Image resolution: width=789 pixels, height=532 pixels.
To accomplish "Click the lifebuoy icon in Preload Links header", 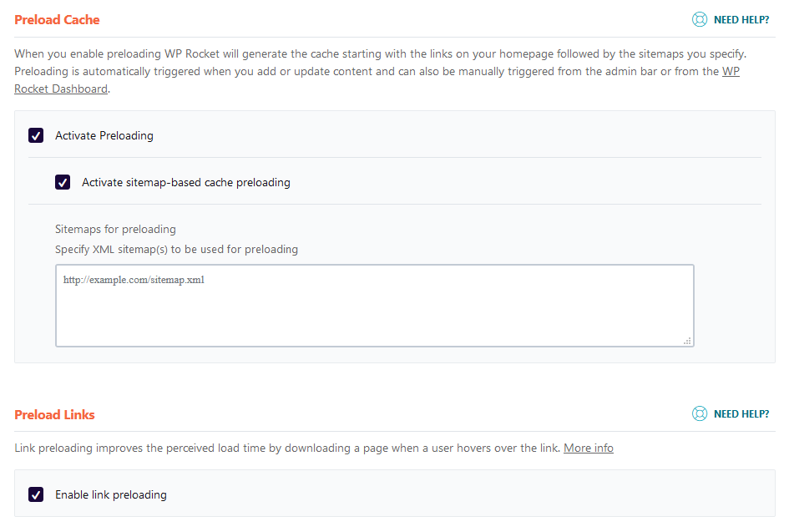I will [700, 413].
